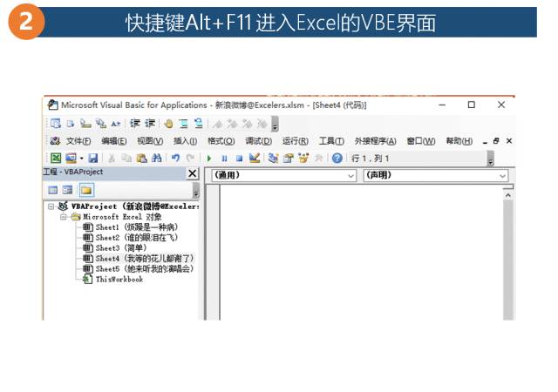Click the Toolbox icon on the toolbar
This screenshot has width=558, height=392.
pyautogui.click(x=318, y=158)
